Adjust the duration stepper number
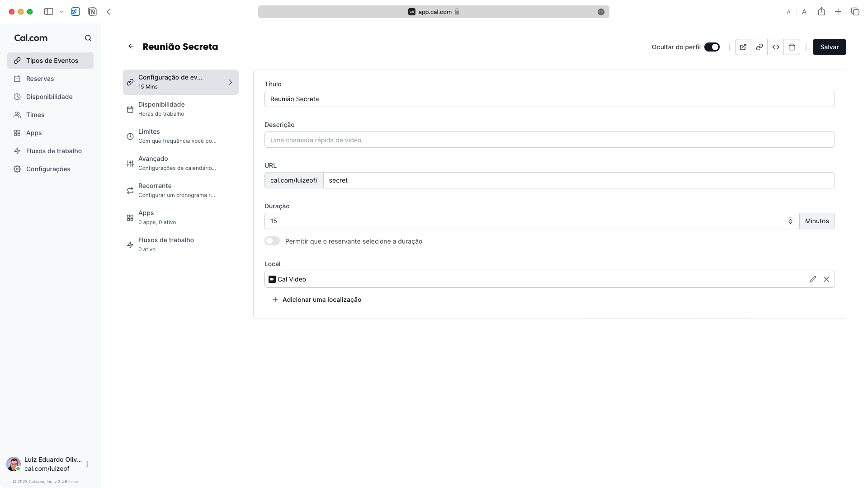 (x=791, y=221)
